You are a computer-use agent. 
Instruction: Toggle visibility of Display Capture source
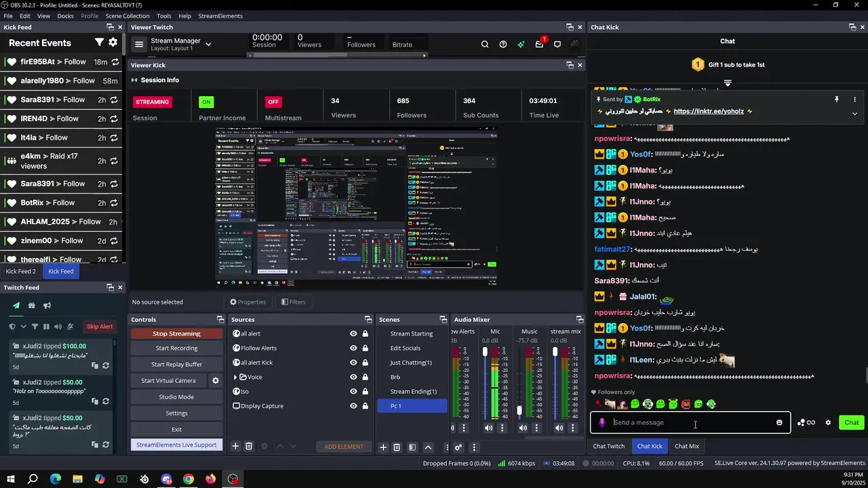353,406
